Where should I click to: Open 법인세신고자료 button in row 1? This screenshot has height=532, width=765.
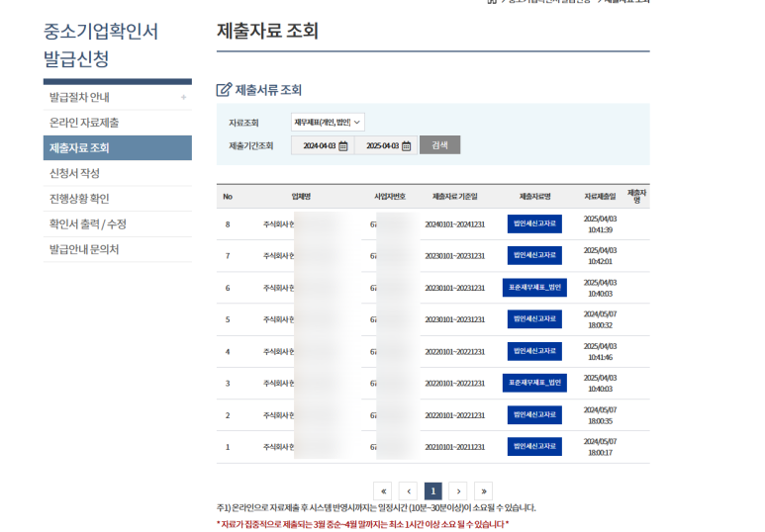(534, 447)
